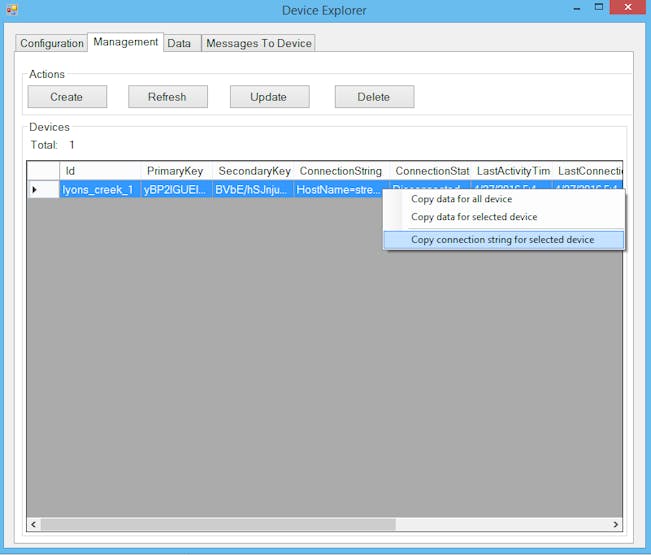Maximize the Device Explorer window
Viewport: 651px width, 555px height.
click(599, 7)
